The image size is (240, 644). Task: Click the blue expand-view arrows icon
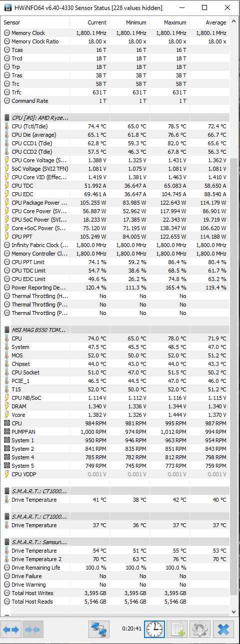coord(11,630)
